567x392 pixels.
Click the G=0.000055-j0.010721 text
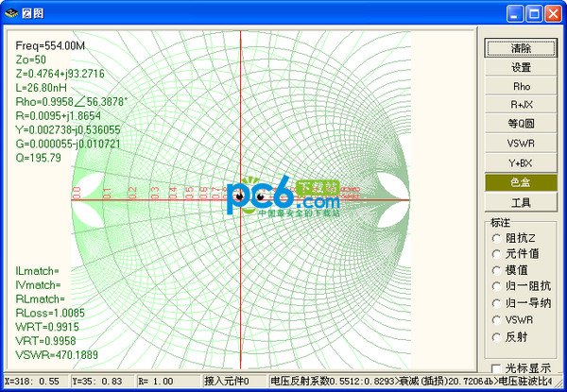pos(68,144)
